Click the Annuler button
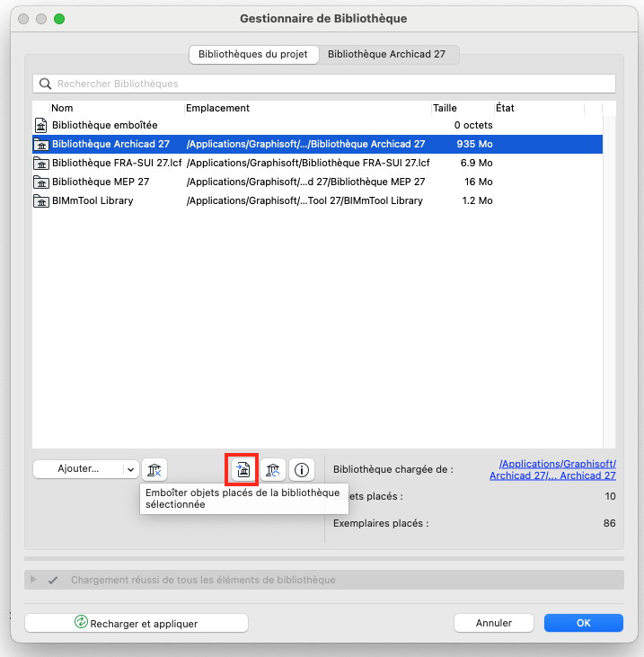The width and height of the screenshot is (644, 657). click(494, 623)
